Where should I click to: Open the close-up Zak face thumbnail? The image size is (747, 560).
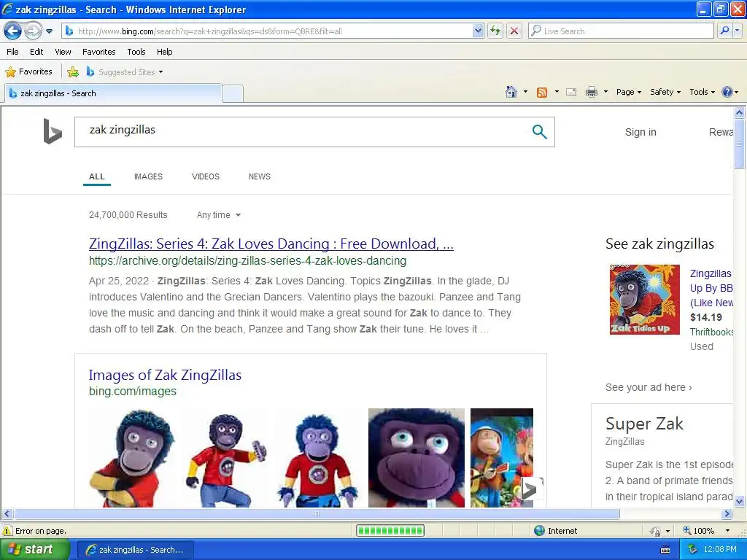tap(417, 458)
